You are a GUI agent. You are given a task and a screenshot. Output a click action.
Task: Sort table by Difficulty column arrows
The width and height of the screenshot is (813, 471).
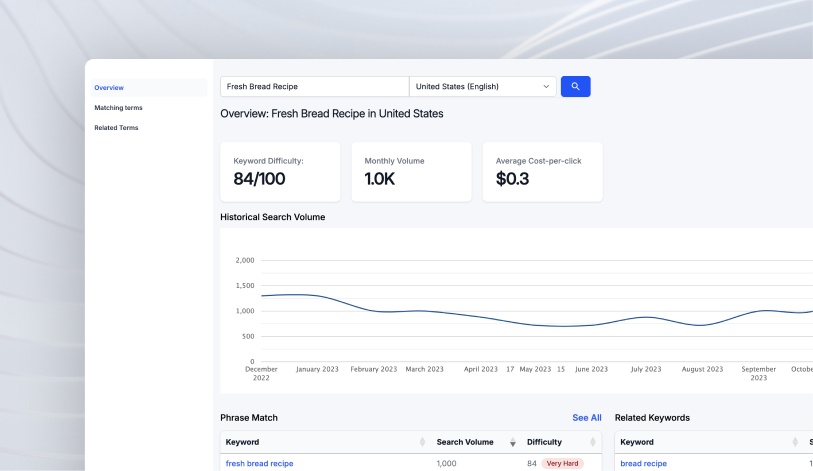(600, 442)
